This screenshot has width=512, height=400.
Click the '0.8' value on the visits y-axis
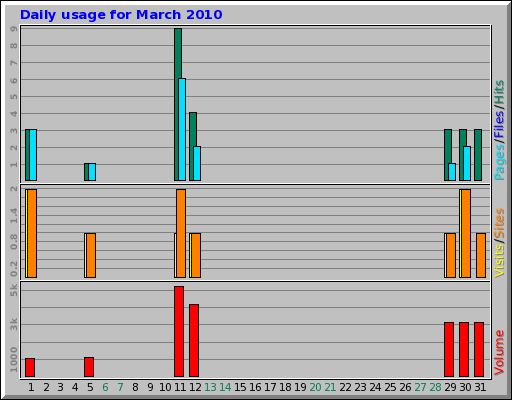tap(14, 242)
